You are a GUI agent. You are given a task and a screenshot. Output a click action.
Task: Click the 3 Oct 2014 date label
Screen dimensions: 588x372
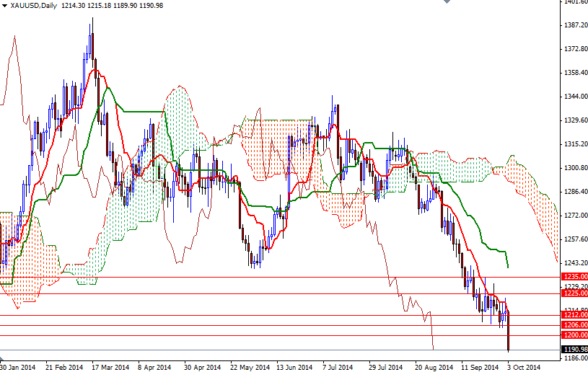[x=523, y=367]
